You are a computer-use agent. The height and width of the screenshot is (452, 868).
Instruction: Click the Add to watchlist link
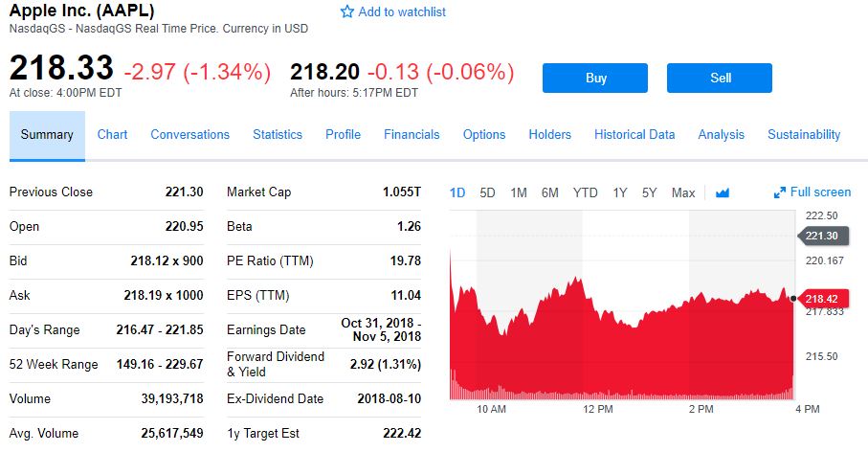pyautogui.click(x=401, y=12)
